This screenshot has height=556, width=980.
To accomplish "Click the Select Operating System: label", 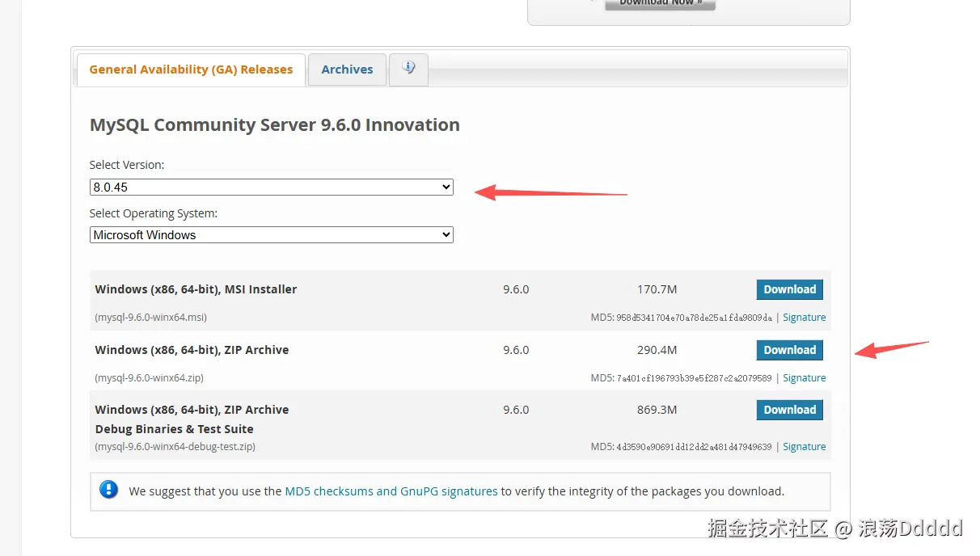I will click(x=154, y=214).
